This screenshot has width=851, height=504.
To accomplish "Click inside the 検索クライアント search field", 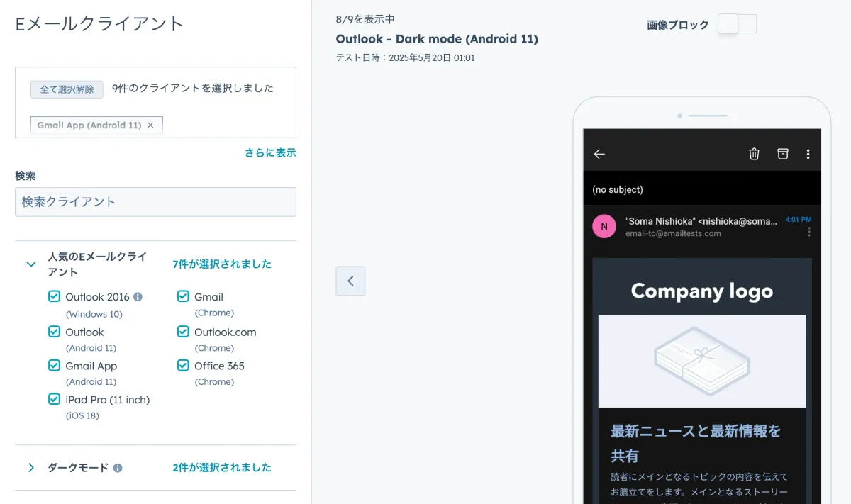I will click(155, 202).
